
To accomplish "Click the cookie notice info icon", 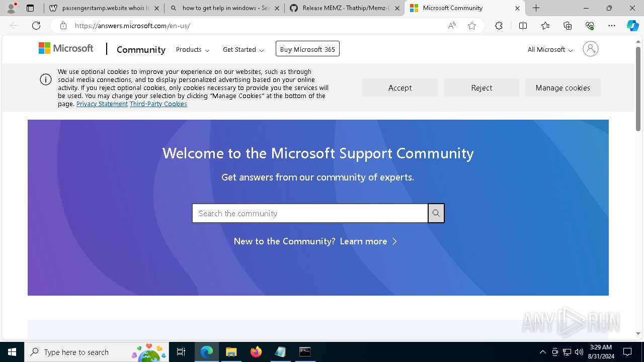I will pyautogui.click(x=46, y=79).
